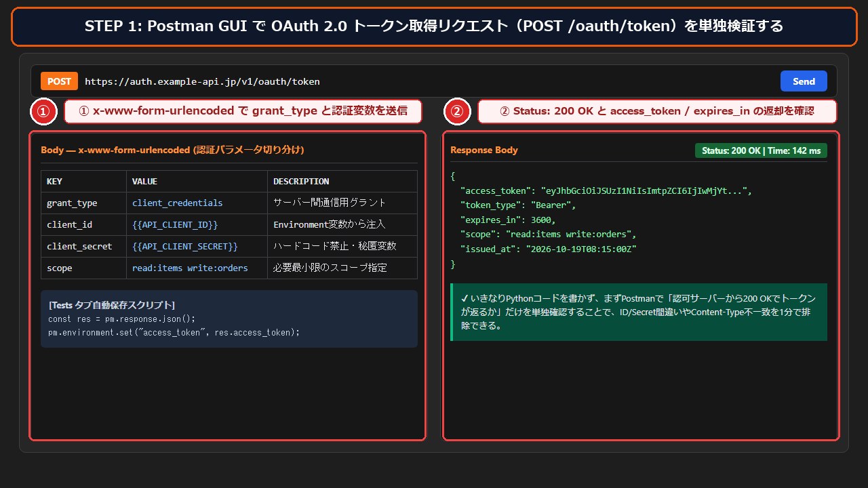Screen dimensions: 868x488
Task: Click the green Postman tip note
Action: tap(639, 312)
